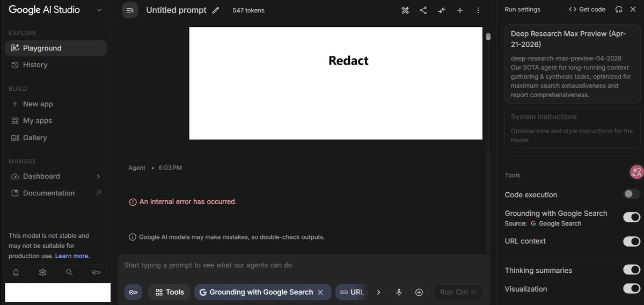Turn off URL context toggle

coord(632,241)
